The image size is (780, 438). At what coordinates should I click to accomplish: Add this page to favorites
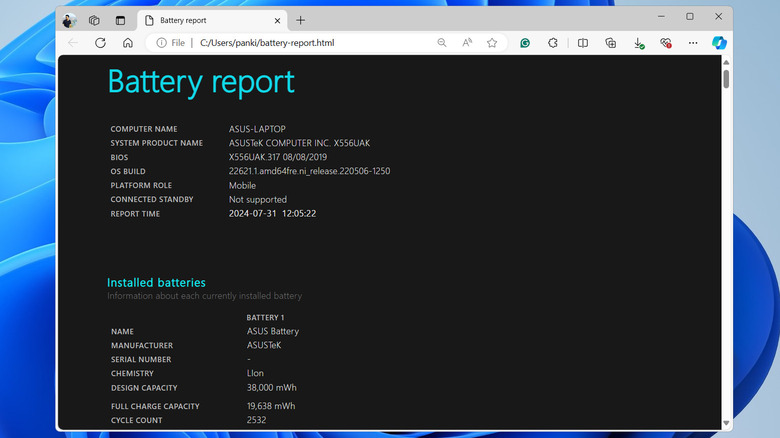tap(492, 43)
